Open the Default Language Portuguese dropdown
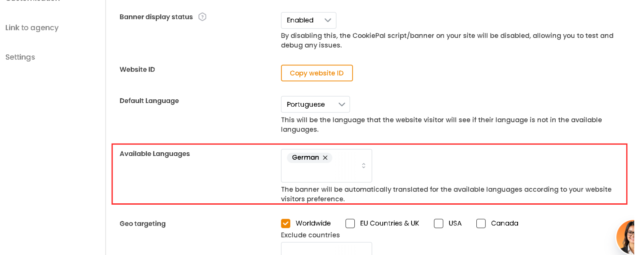Image resolution: width=644 pixels, height=255 pixels. coord(315,104)
